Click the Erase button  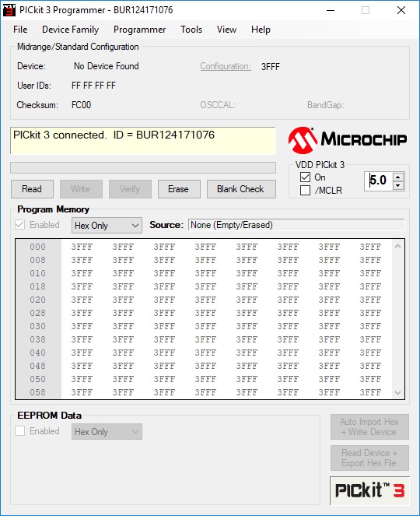pyautogui.click(x=179, y=189)
